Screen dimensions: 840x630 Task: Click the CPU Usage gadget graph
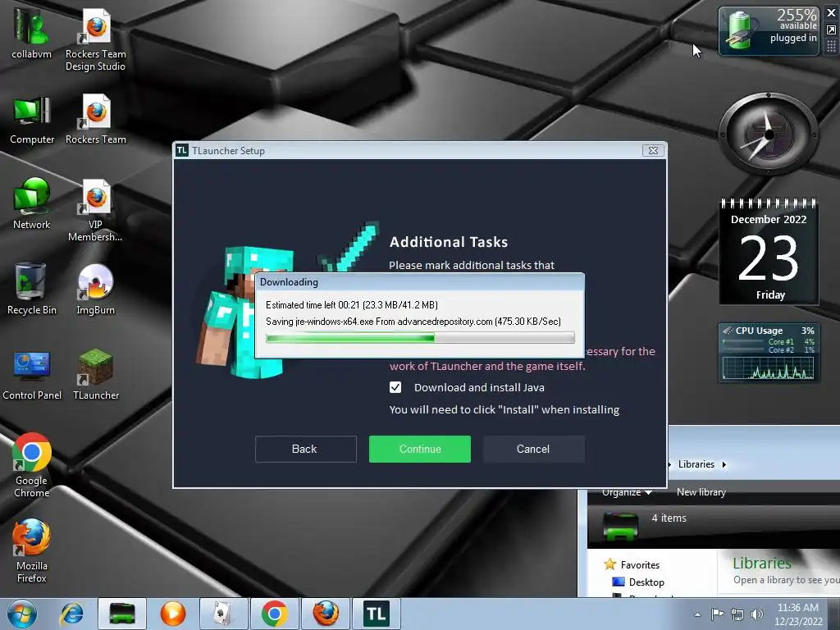point(768,368)
